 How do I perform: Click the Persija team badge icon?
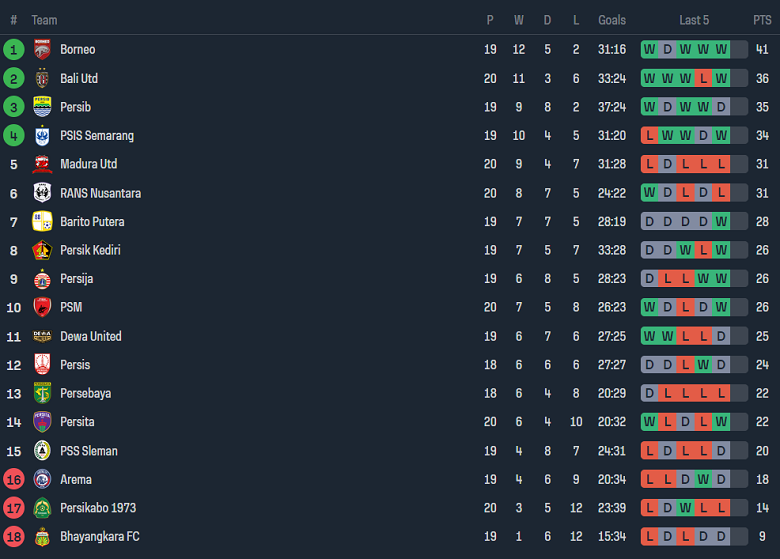click(x=42, y=279)
